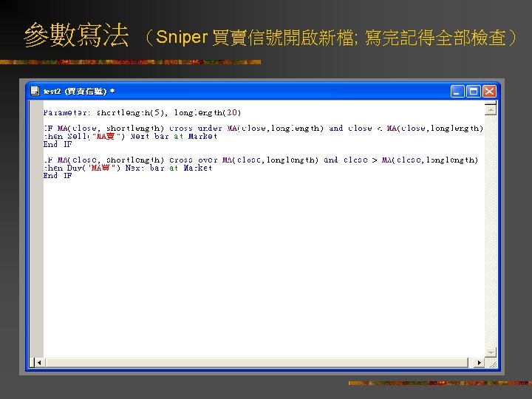Click first 'End IF' statement
This screenshot has width=532, height=399.
tap(58, 144)
